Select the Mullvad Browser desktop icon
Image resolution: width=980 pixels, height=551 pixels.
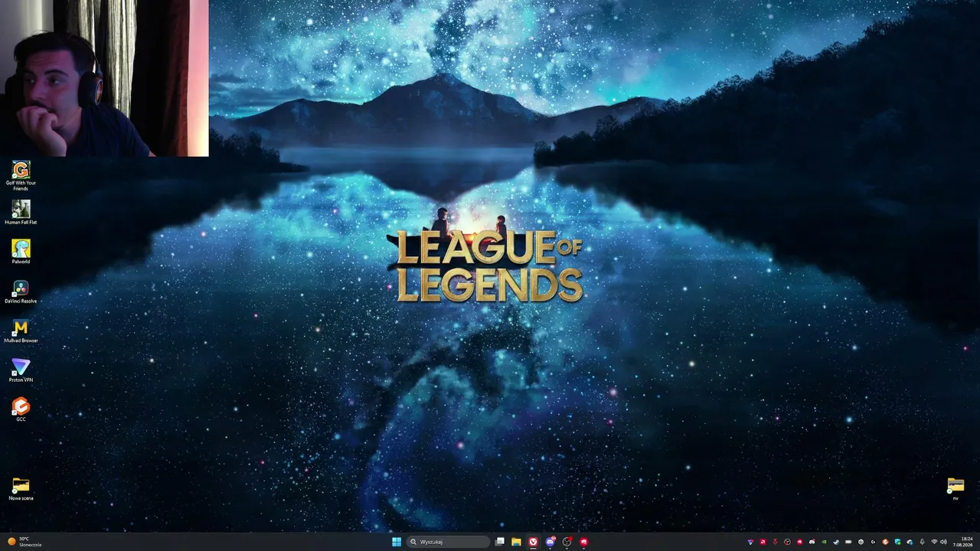(x=21, y=331)
